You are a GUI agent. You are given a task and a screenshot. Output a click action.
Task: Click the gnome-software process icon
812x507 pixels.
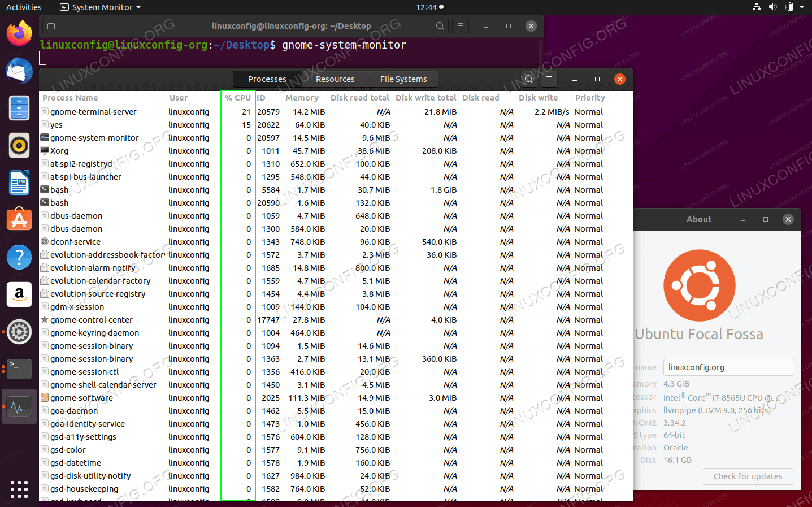[45, 398]
